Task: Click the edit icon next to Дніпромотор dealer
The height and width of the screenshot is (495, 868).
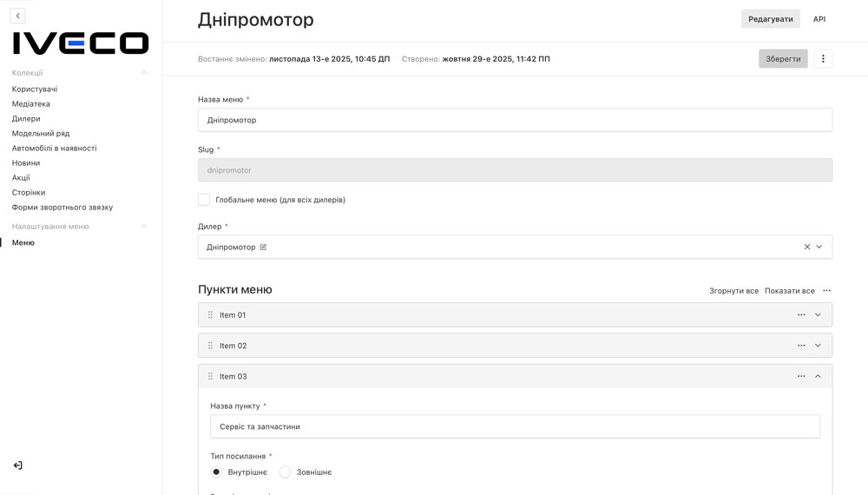Action: [x=263, y=247]
